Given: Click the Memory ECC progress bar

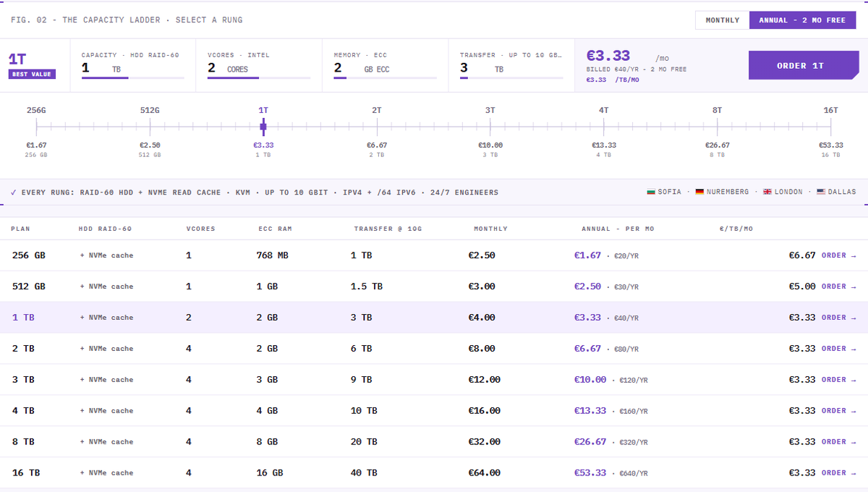Looking at the screenshot, I should pos(384,77).
